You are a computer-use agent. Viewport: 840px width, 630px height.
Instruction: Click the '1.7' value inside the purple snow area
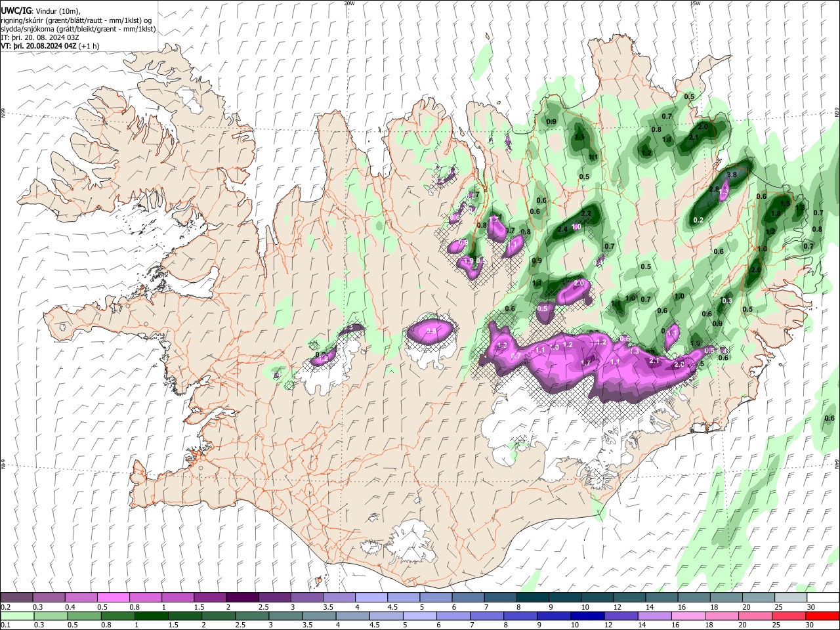(586, 362)
